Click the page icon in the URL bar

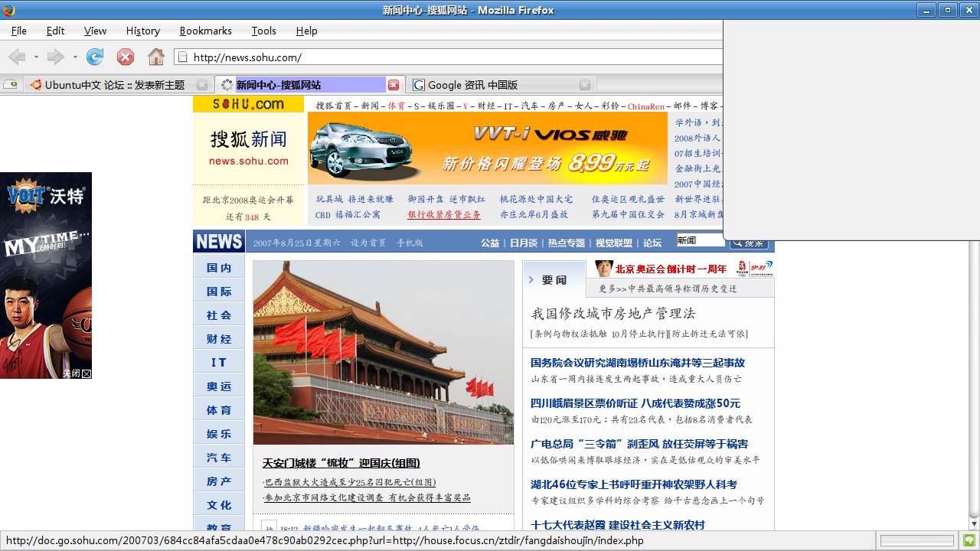point(183,57)
